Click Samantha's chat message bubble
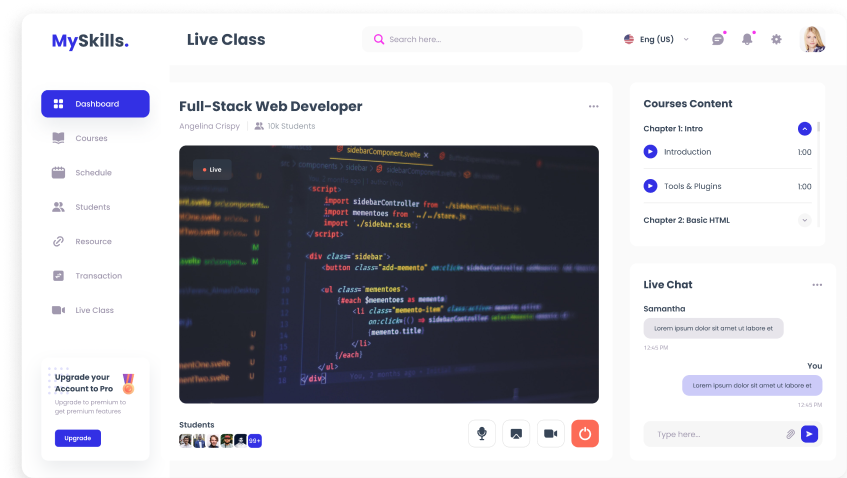Image resolution: width=847 pixels, height=478 pixels. pos(713,328)
